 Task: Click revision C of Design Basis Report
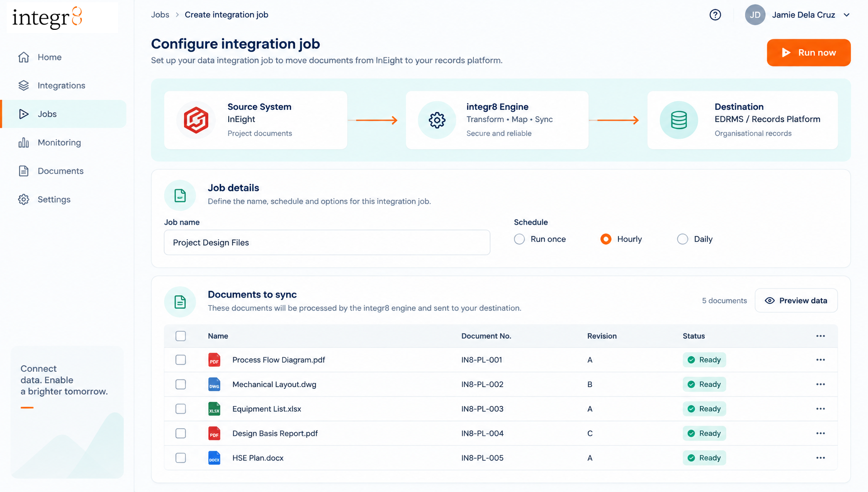[590, 433]
